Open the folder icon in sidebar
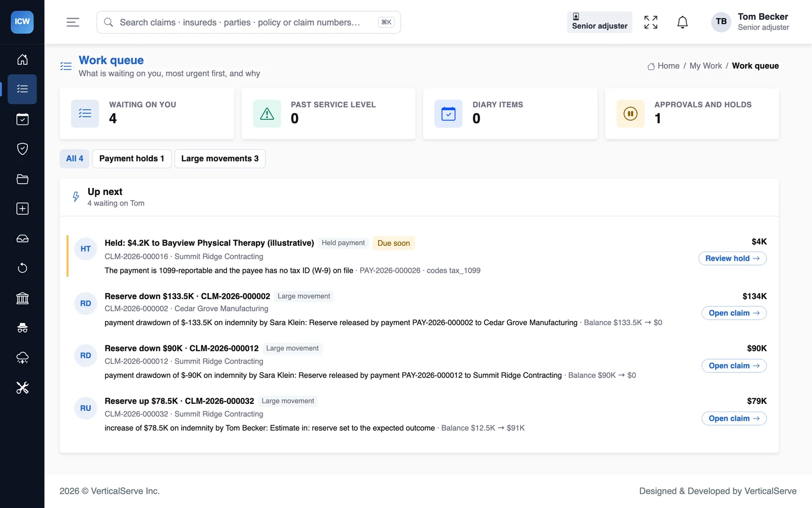Viewport: 812px width, 508px height. point(22,179)
